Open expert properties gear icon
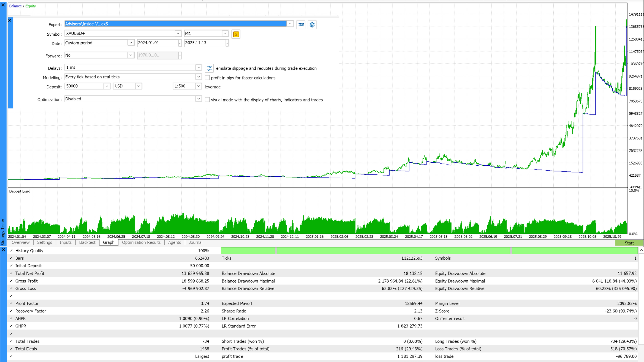This screenshot has height=362, width=644. point(312,25)
